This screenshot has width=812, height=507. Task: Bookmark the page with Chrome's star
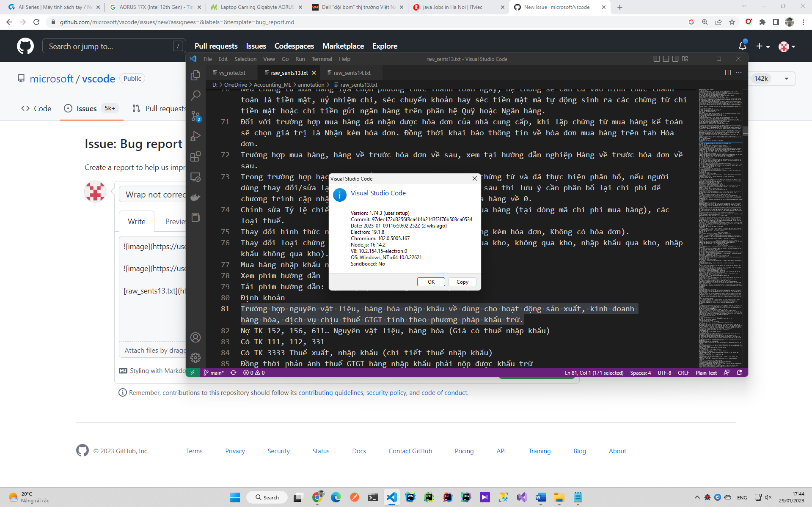tap(732, 22)
